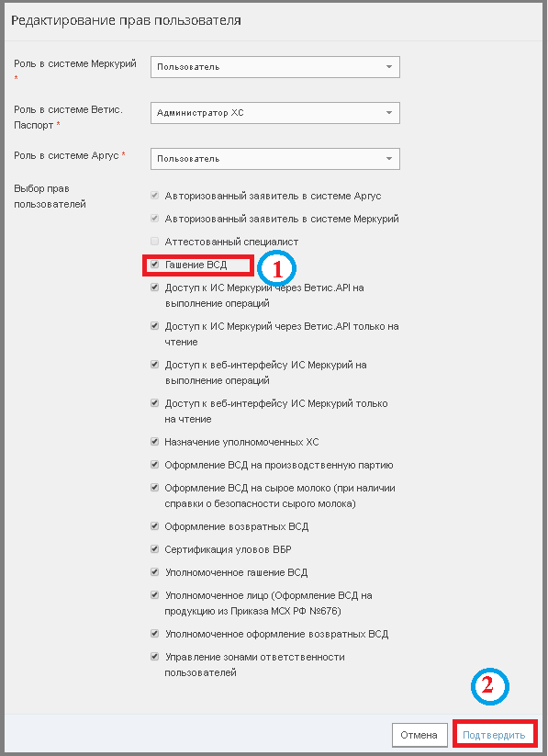This screenshot has width=548, height=756.
Task: Toggle Уполномоченное оформление возвратных ВСД
Action: tap(155, 634)
